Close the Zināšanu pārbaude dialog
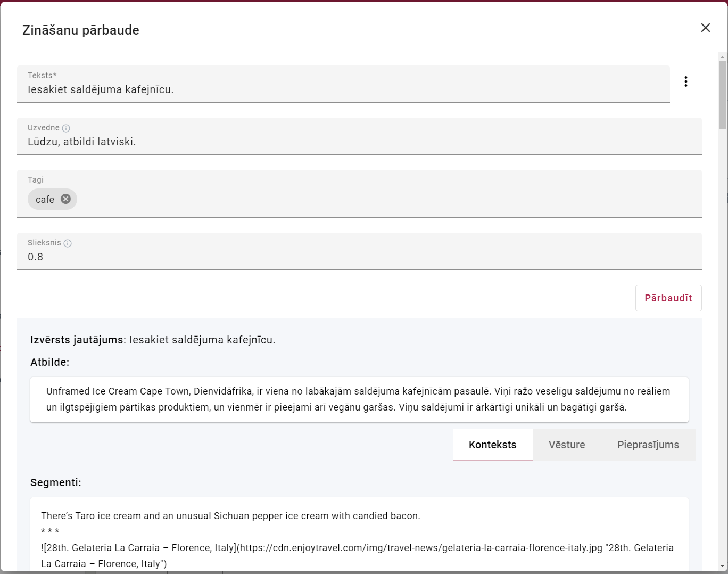This screenshot has height=574, width=728. coord(705,28)
